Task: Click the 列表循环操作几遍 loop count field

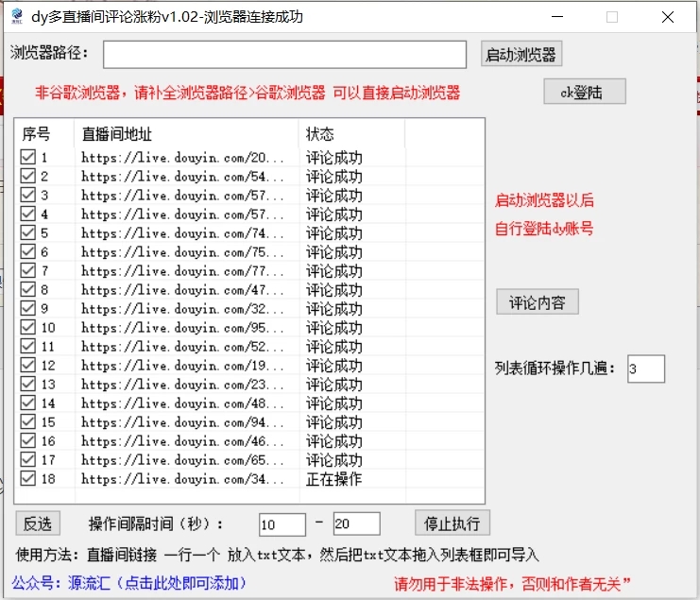Action: [x=645, y=369]
